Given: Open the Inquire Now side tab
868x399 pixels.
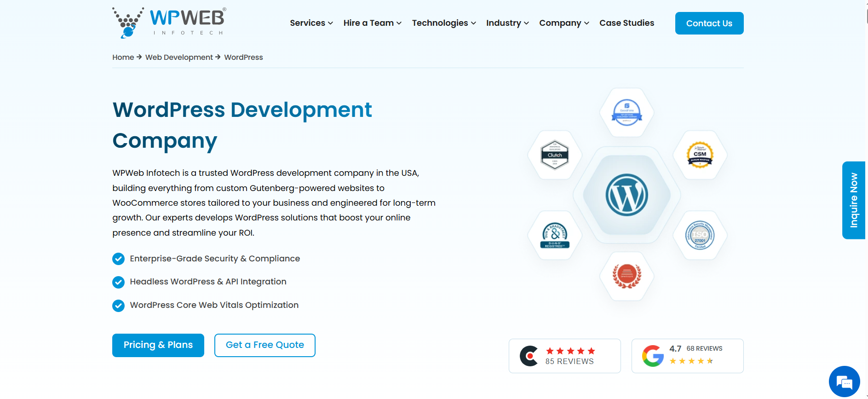Looking at the screenshot, I should click(x=854, y=200).
